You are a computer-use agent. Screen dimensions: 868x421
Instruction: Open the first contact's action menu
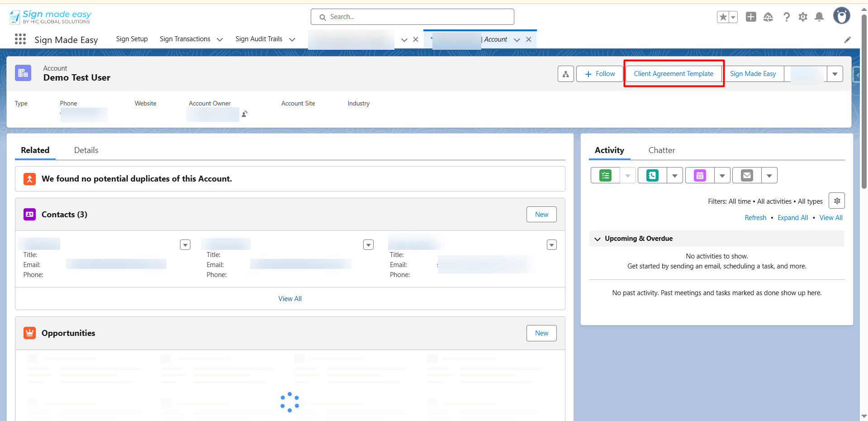click(x=185, y=245)
